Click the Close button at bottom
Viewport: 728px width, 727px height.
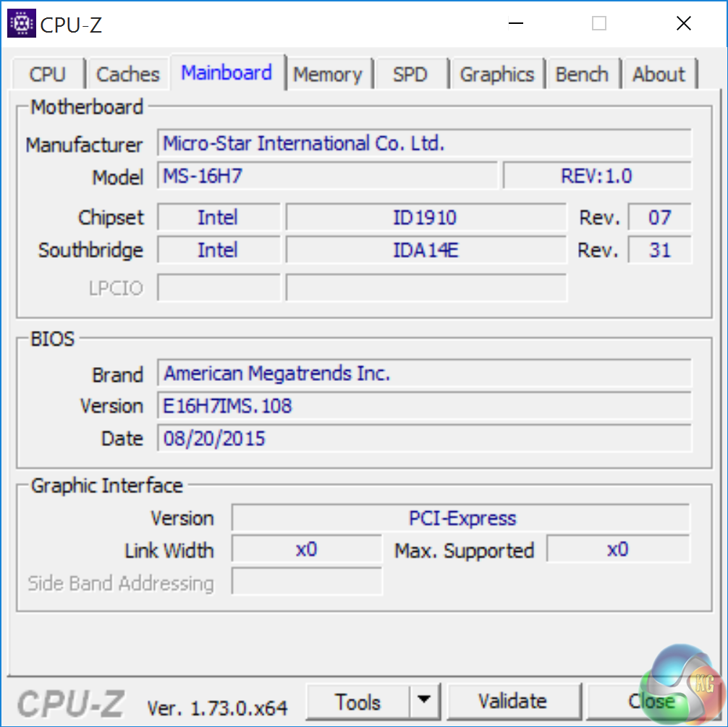tap(652, 702)
